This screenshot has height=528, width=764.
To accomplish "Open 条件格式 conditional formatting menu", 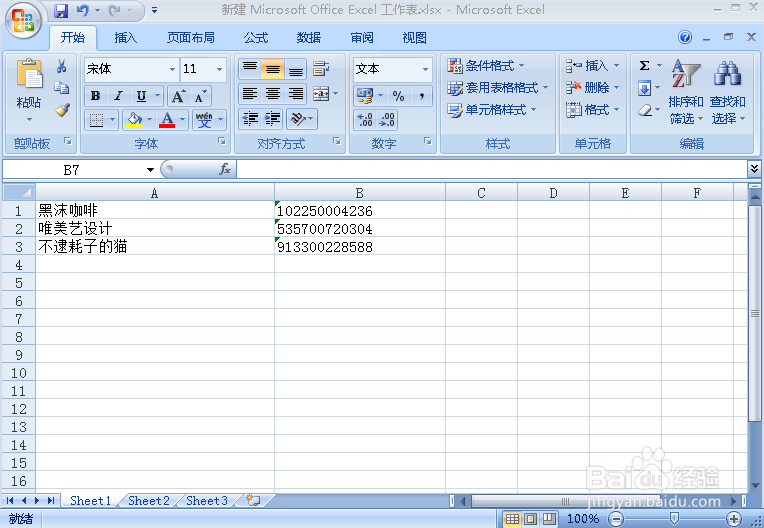I will point(486,65).
